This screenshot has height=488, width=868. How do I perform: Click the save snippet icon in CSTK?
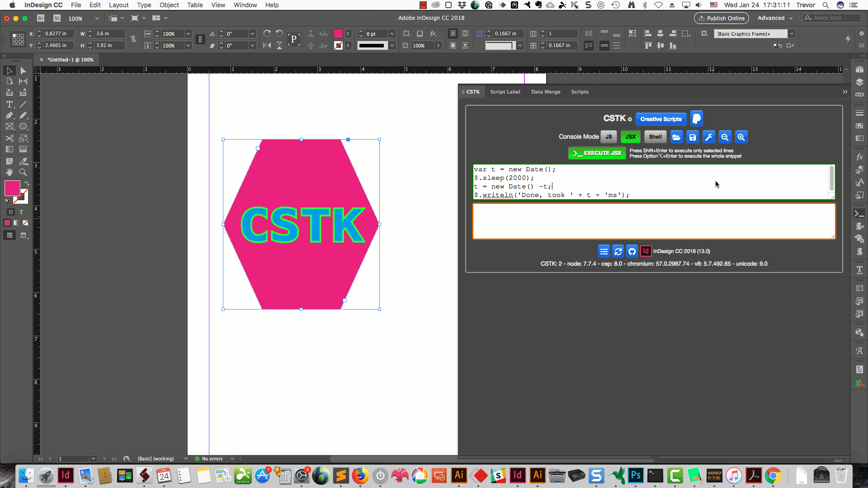click(x=692, y=137)
